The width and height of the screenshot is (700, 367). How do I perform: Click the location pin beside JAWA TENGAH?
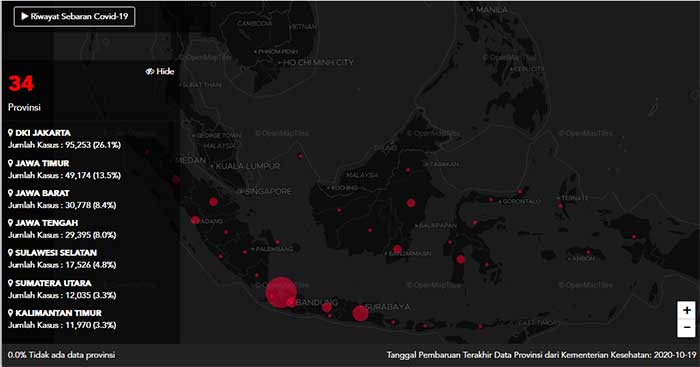tap(11, 222)
